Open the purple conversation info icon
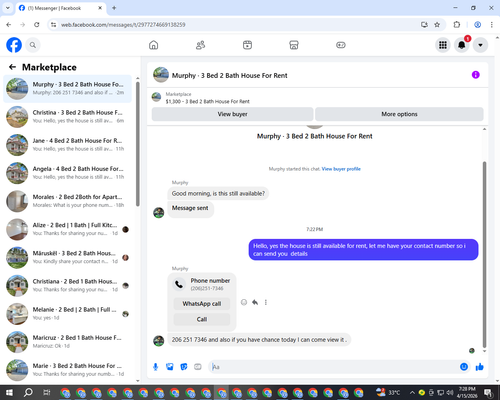Image resolution: width=500 pixels, height=400 pixels. click(x=476, y=75)
